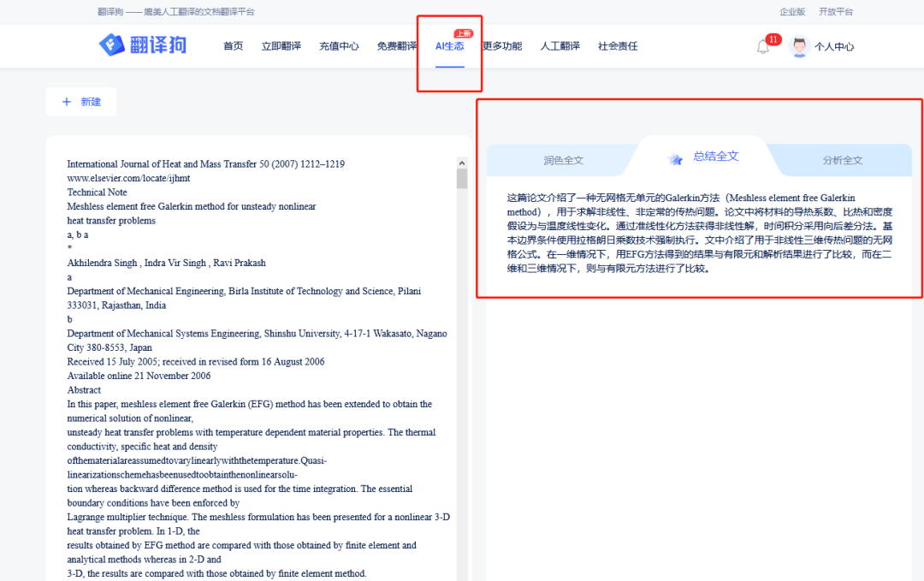This screenshot has width=924, height=581.
Task: Open the notification bell
Action: point(763,46)
